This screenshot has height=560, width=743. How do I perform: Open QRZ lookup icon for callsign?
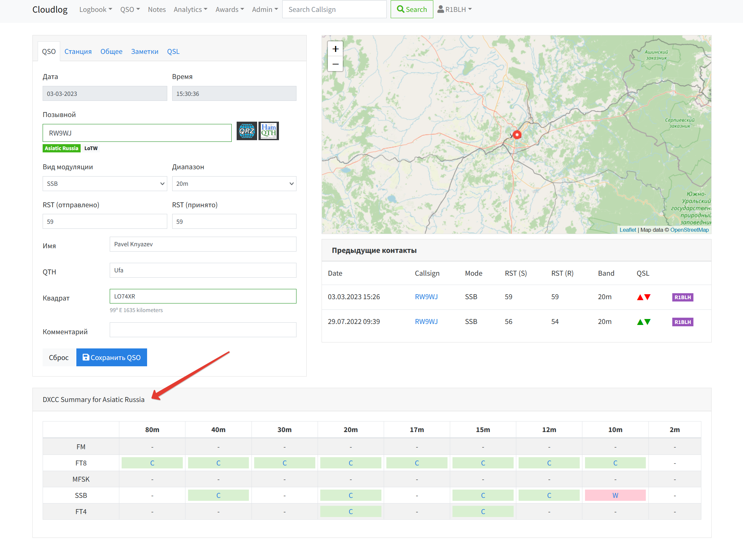pos(247,131)
